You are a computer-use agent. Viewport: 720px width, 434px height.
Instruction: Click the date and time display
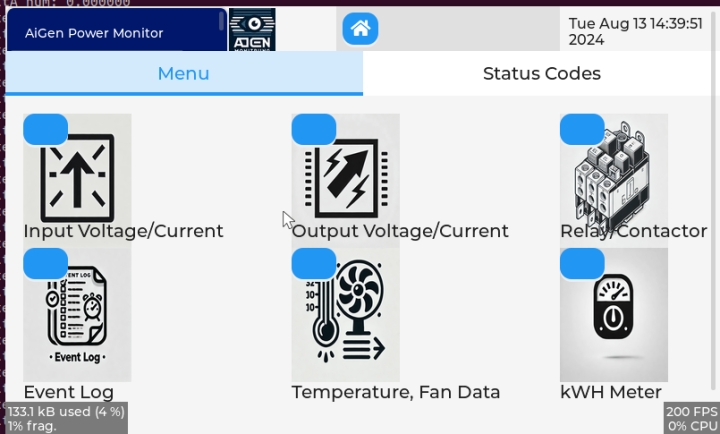634,31
